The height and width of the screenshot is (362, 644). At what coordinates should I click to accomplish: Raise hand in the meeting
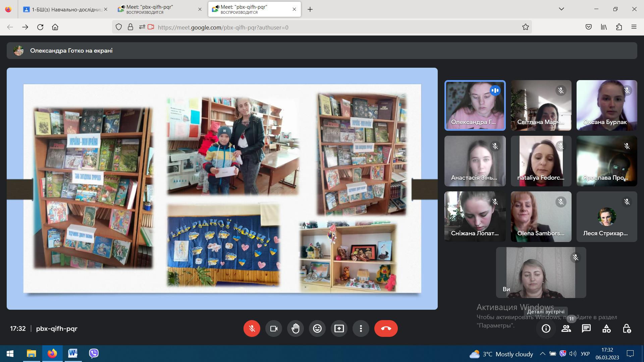pos(296,328)
